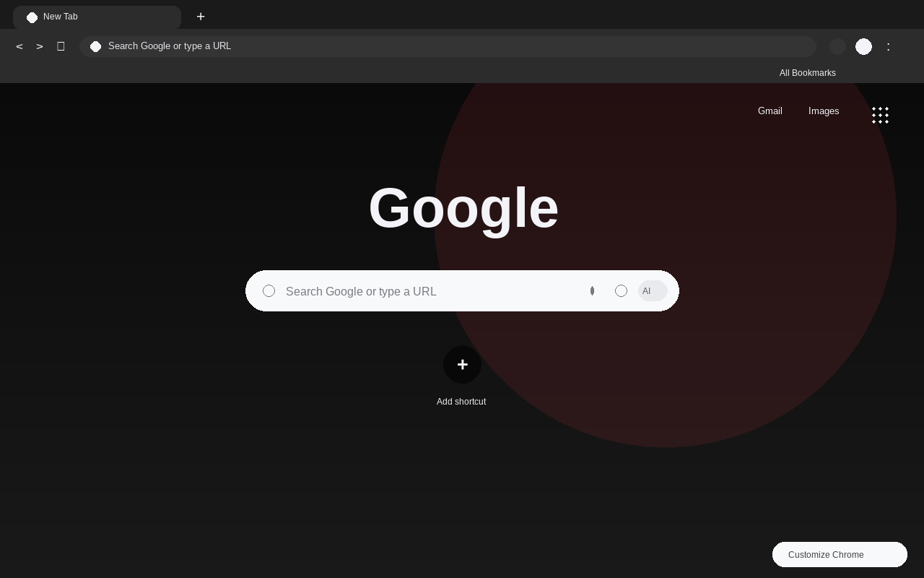The image size is (924, 578).
Task: Click the Add shortcut label
Action: point(461,402)
